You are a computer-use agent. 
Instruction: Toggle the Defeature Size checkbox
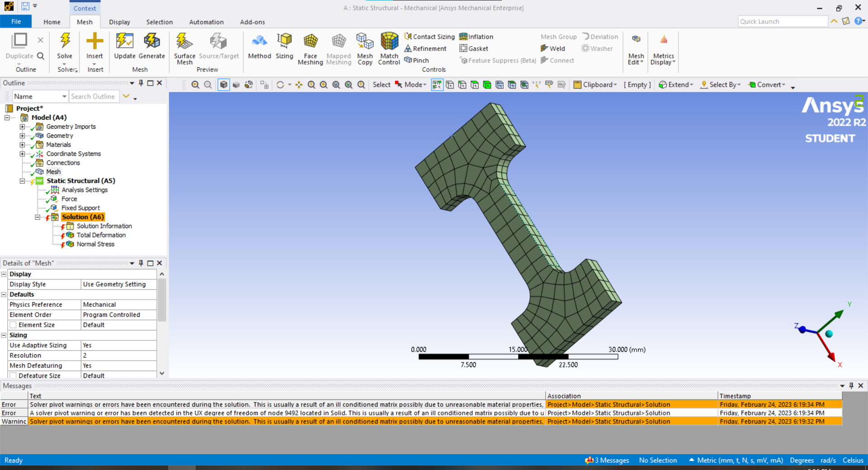point(13,376)
